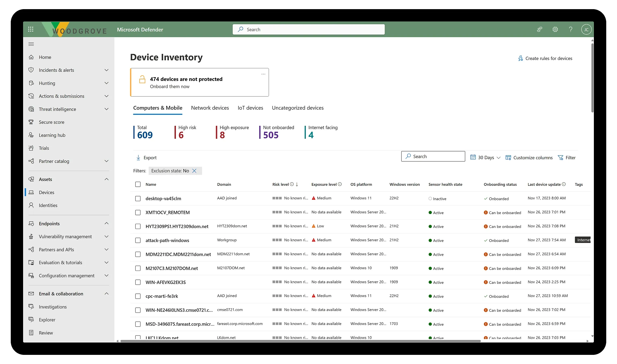Click the Secure score trophy icon

(31, 122)
